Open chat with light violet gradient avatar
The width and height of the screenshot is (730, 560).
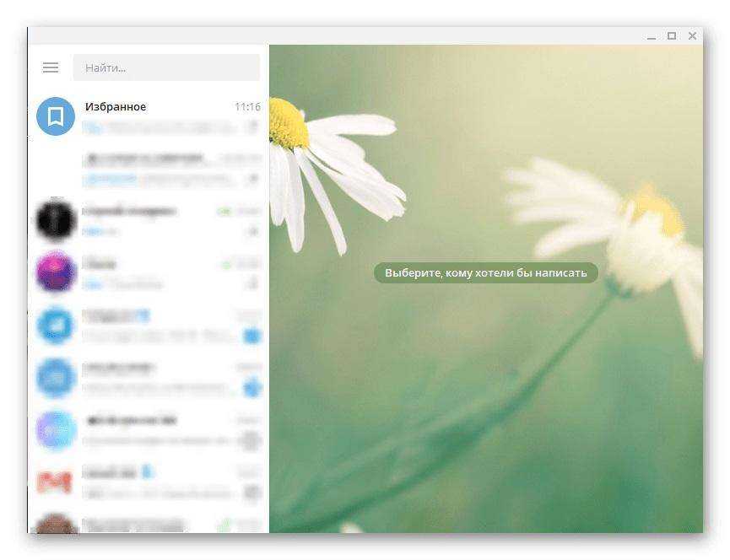point(56,430)
